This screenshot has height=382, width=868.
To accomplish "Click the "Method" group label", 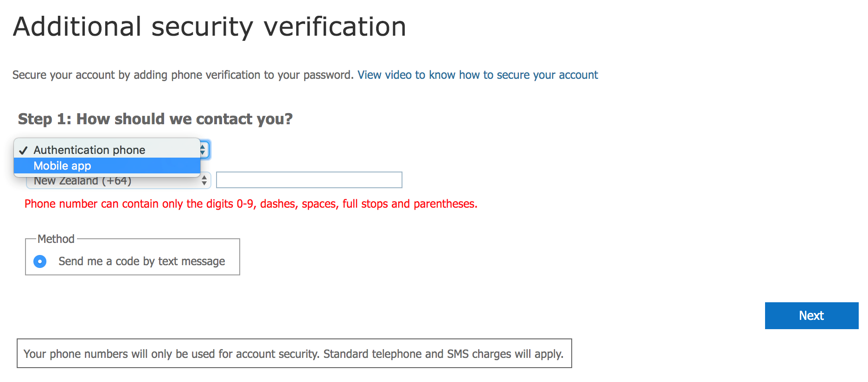I will click(x=56, y=239).
